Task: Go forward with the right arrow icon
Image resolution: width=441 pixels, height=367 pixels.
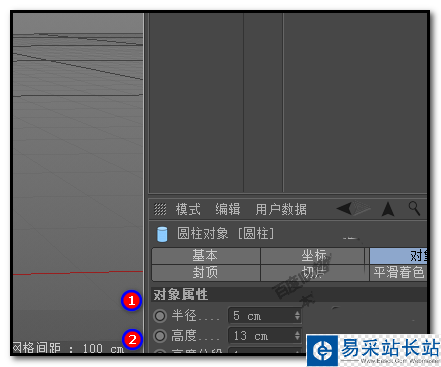Action: pos(362,208)
